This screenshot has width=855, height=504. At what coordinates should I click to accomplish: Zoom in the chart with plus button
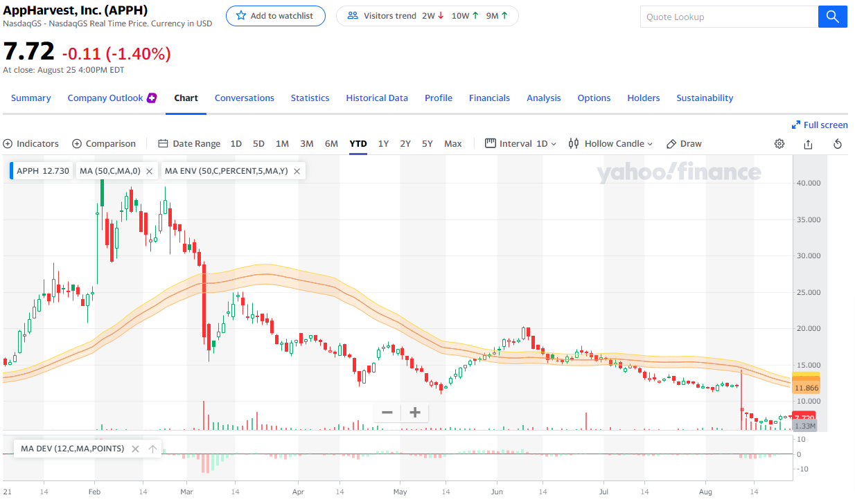pyautogui.click(x=415, y=413)
